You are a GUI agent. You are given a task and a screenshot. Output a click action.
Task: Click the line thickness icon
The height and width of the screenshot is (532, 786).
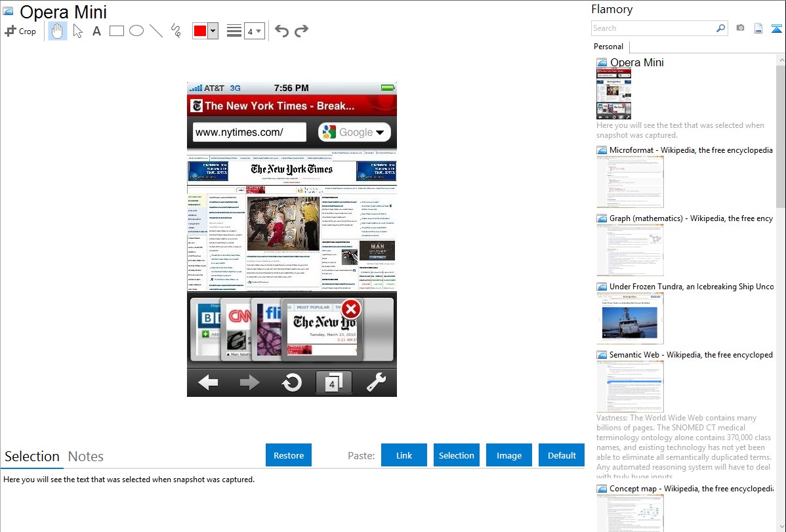234,31
